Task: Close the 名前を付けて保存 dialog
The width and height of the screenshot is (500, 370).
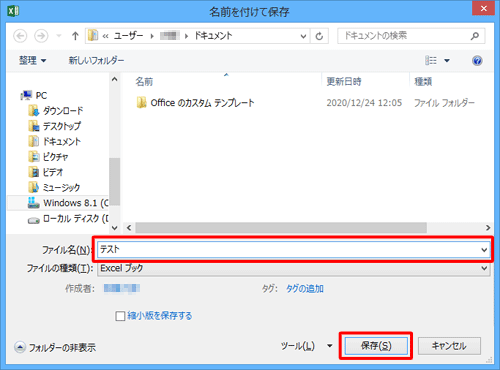Action: tap(483, 8)
